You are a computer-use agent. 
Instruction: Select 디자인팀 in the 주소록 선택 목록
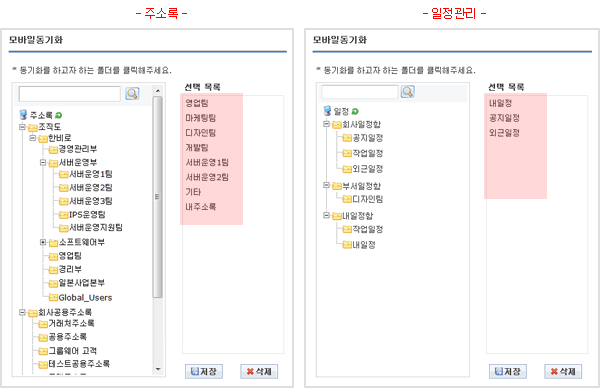click(201, 132)
